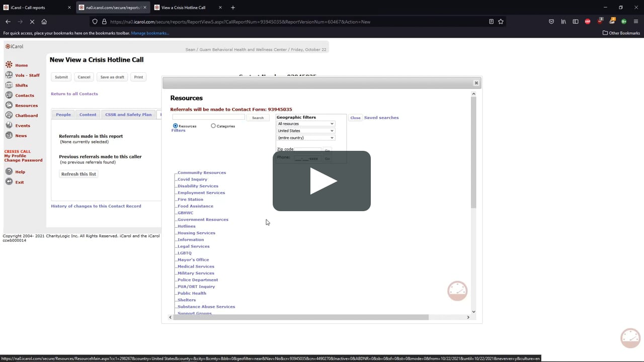Image resolution: width=644 pixels, height=362 pixels.
Task: Open Contacts in the sidebar
Action: tap(25, 96)
